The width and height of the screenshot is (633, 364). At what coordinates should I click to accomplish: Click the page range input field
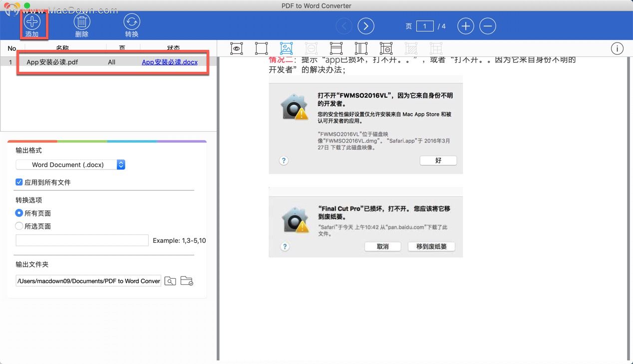coord(82,240)
